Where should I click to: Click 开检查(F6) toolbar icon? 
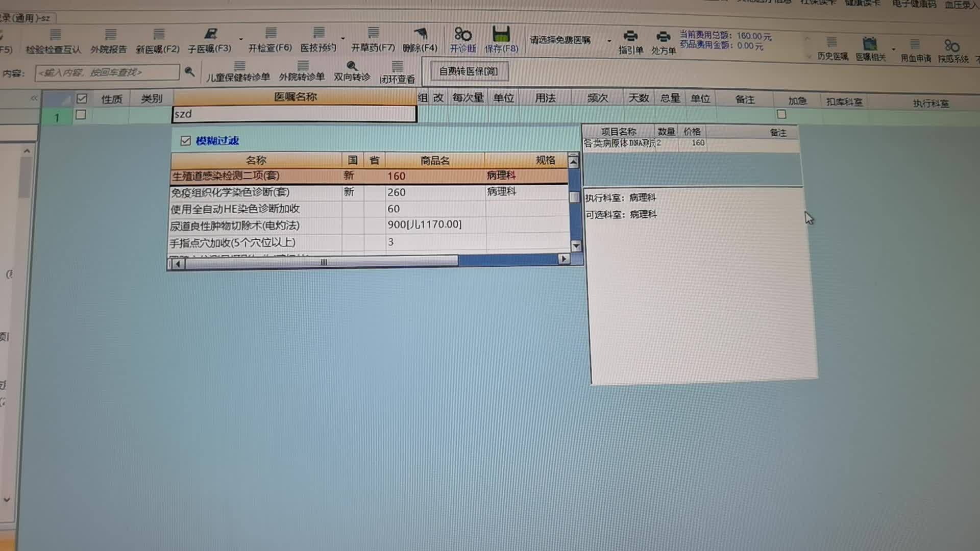(270, 40)
